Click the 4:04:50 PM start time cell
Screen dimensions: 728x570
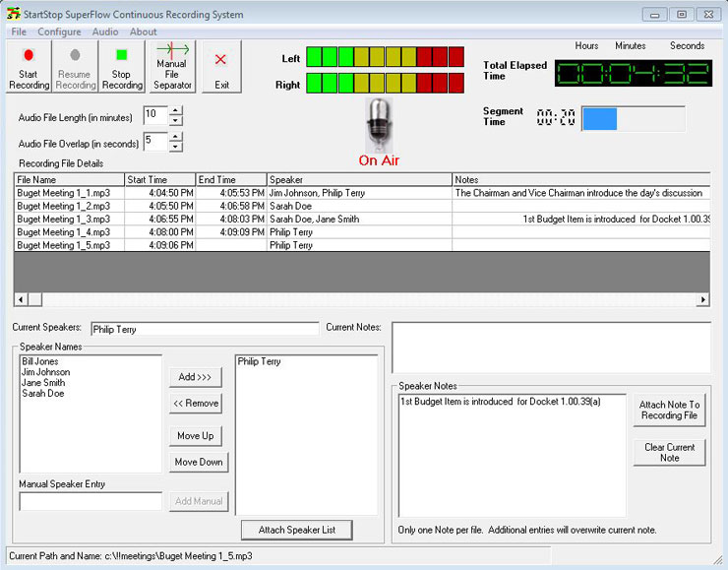coord(160,193)
